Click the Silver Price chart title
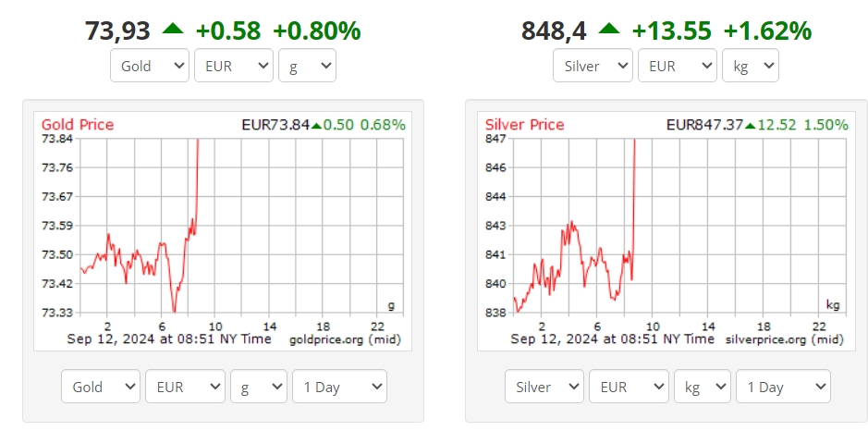 click(x=525, y=125)
